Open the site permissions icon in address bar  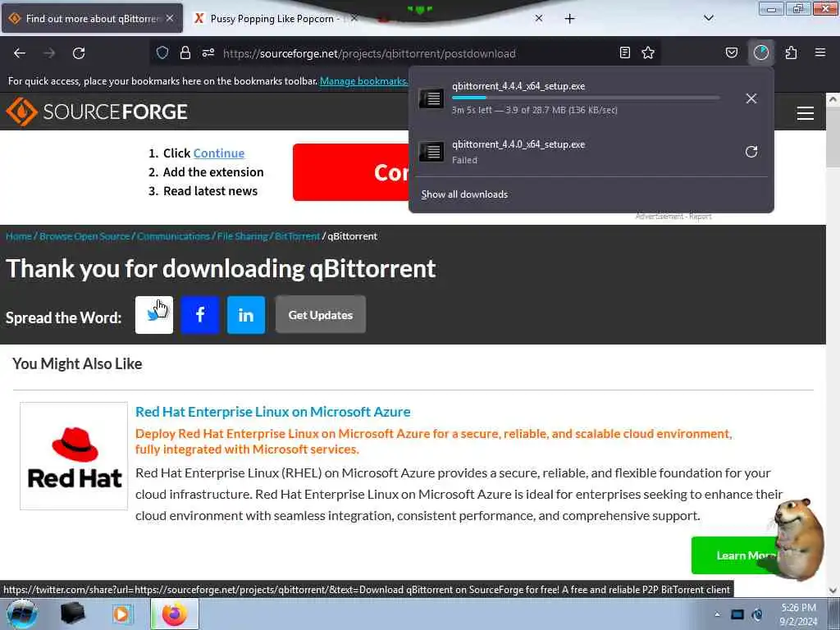click(208, 52)
